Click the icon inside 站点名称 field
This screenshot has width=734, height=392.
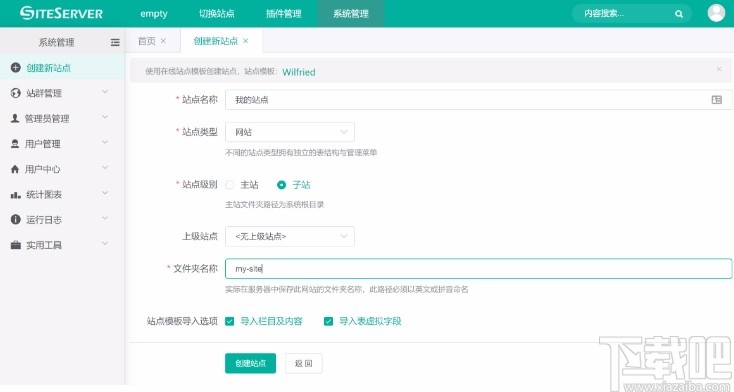tap(717, 100)
